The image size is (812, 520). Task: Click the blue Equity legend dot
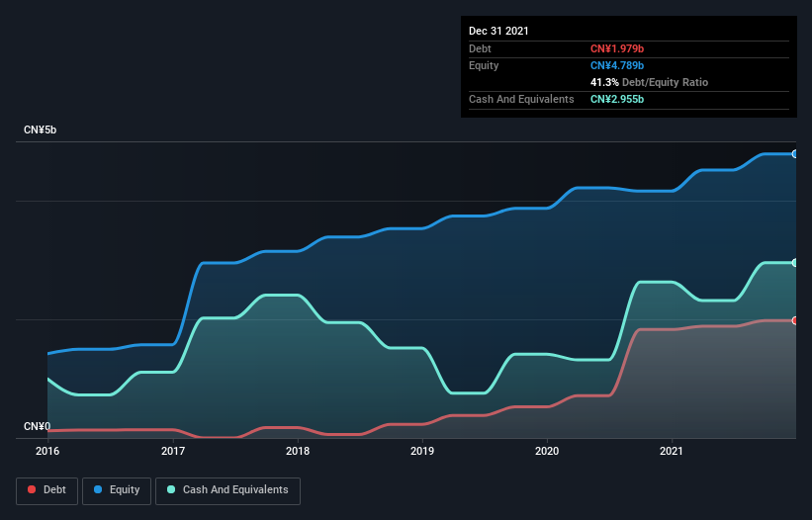[x=98, y=489]
